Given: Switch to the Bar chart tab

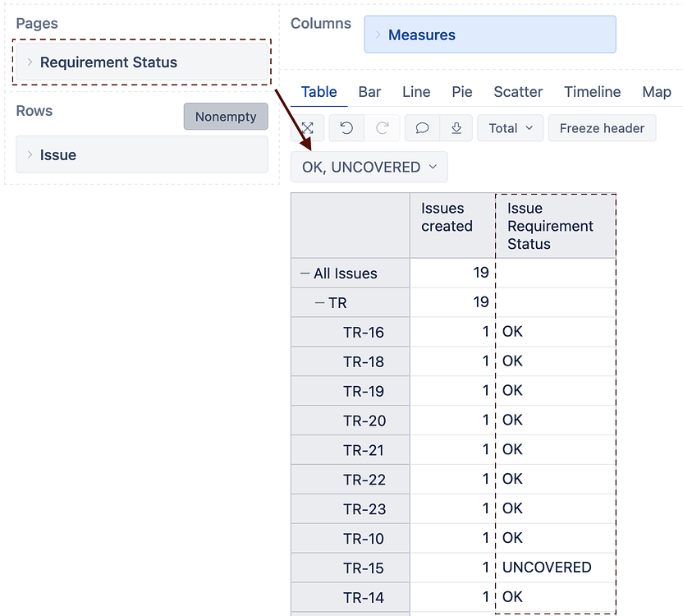Looking at the screenshot, I should pyautogui.click(x=369, y=92).
